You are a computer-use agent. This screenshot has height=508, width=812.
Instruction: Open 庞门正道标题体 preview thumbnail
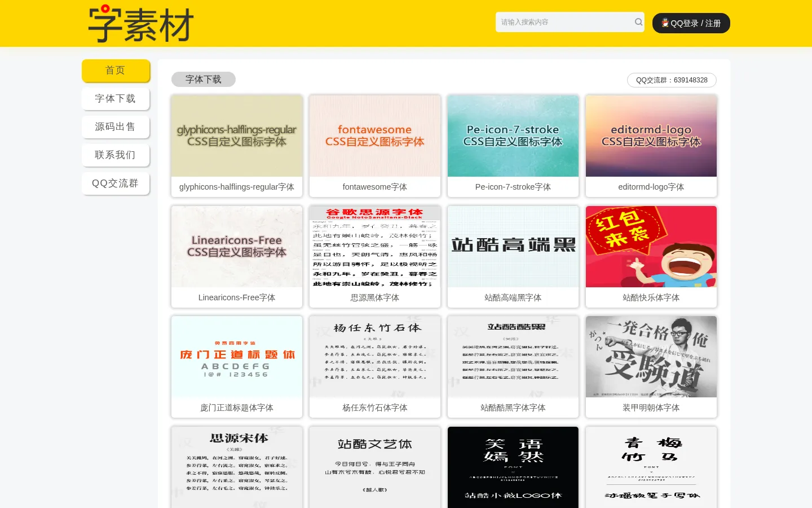[x=237, y=357]
